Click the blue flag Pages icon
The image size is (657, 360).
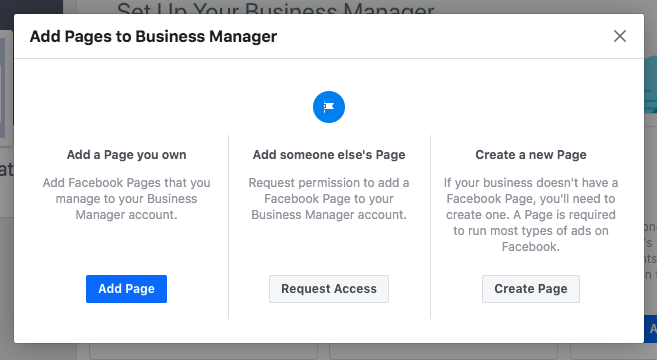329,107
